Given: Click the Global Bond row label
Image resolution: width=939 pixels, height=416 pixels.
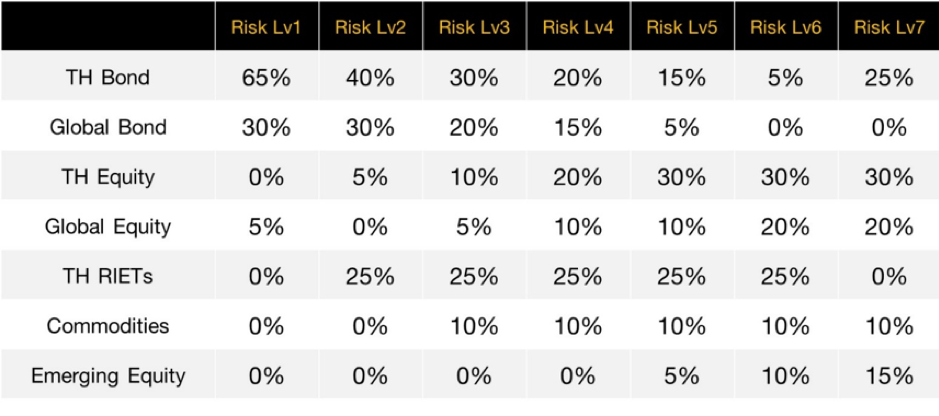Looking at the screenshot, I should pos(108,128).
